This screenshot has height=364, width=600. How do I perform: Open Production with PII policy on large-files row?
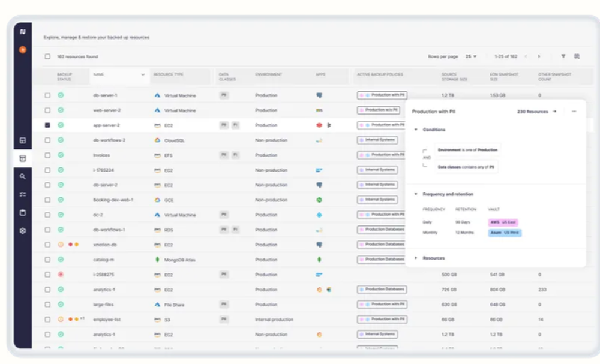tap(382, 305)
